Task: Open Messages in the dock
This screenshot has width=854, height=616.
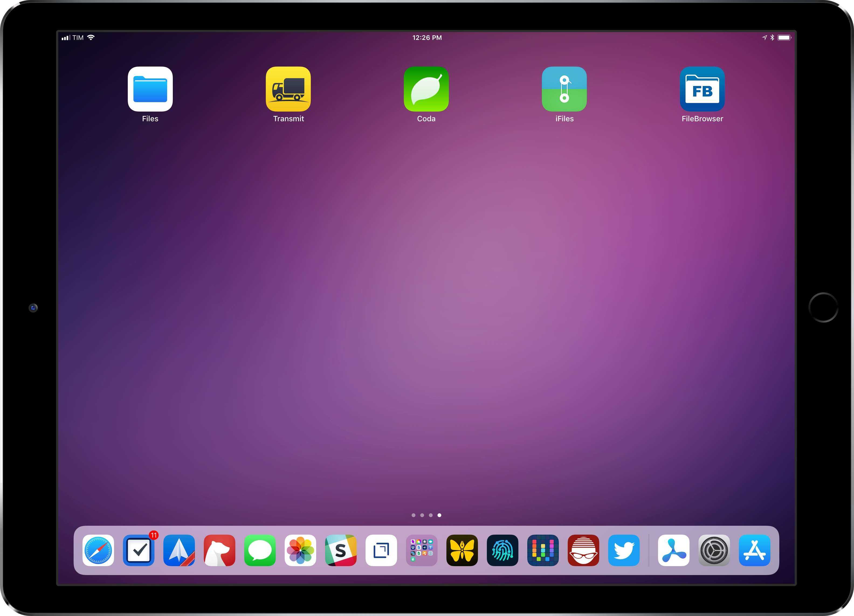Action: tap(260, 550)
